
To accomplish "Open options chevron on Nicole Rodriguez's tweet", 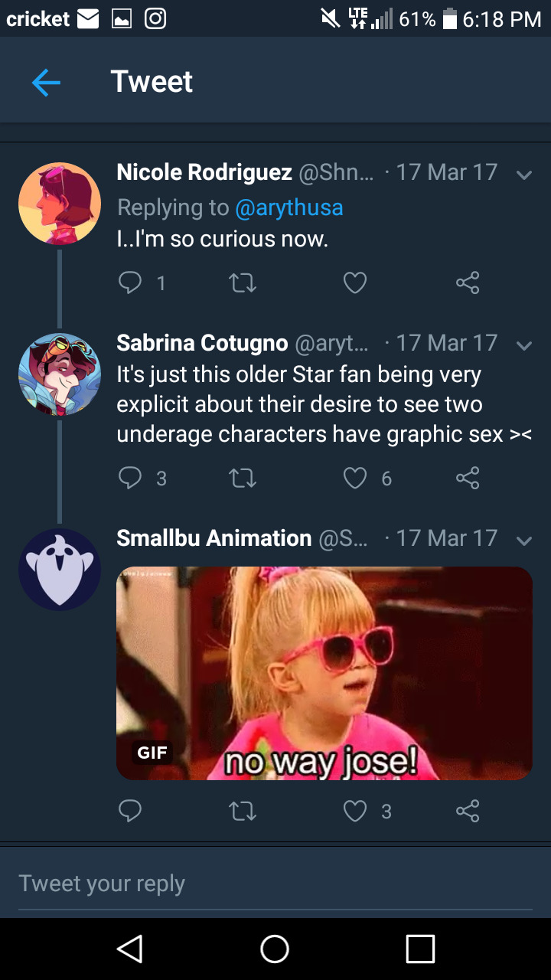I will 524,175.
